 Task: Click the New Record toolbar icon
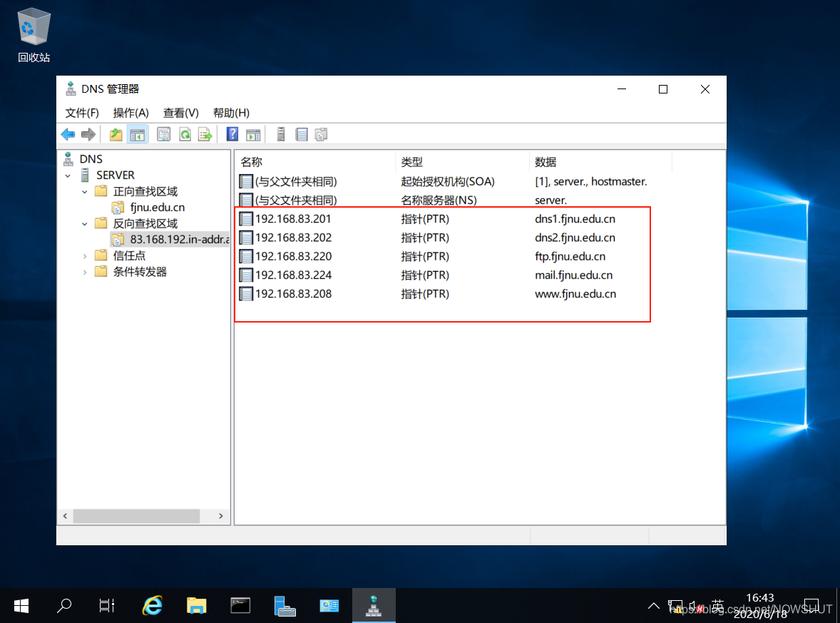click(302, 134)
